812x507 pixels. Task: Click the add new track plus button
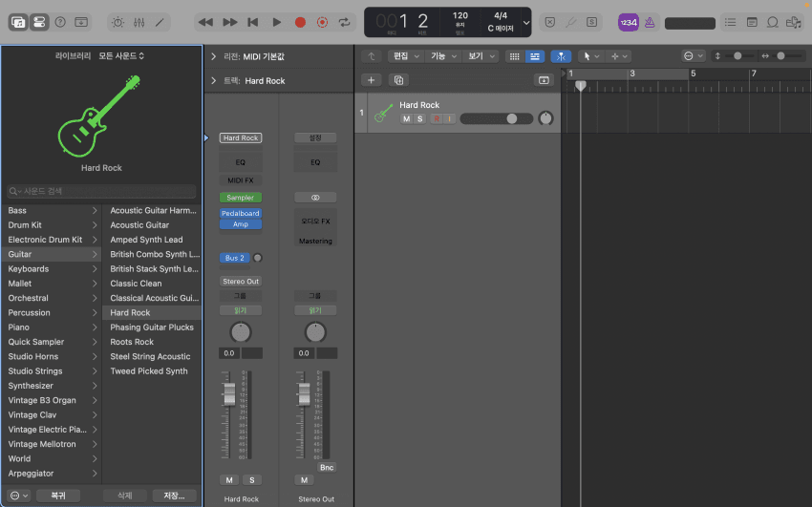click(373, 80)
